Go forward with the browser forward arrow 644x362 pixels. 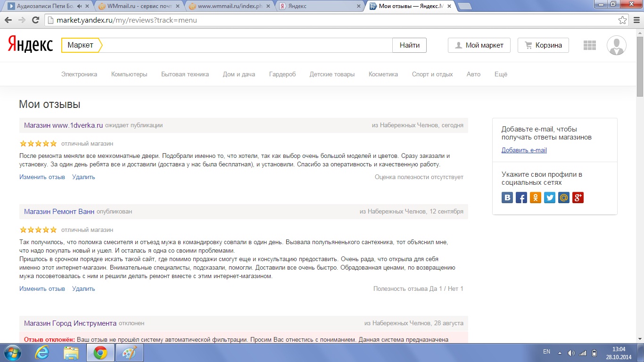pyautogui.click(x=22, y=20)
